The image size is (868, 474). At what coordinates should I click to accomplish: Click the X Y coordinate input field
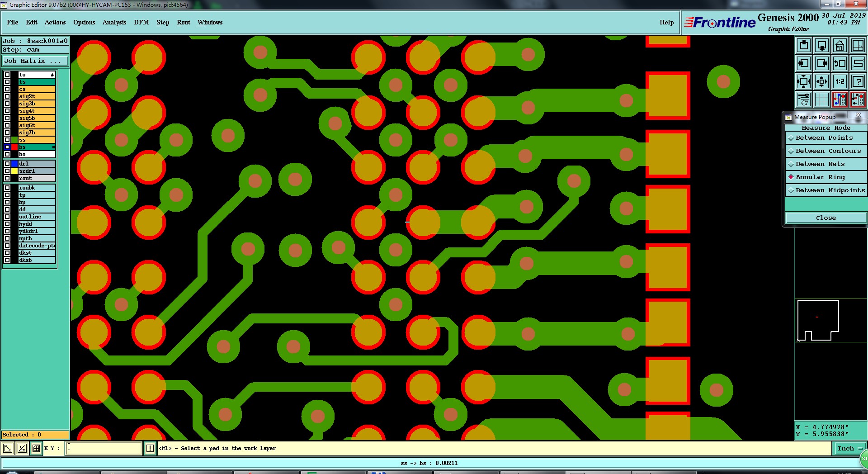[x=104, y=448]
